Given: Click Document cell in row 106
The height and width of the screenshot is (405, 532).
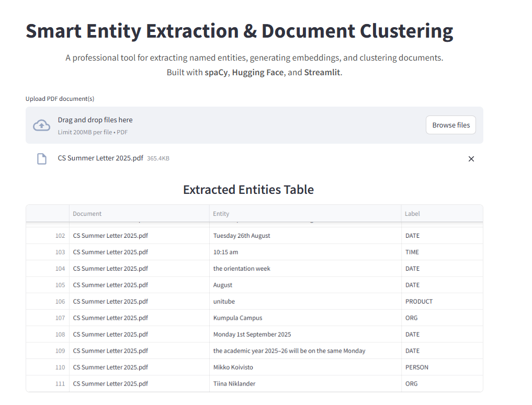Looking at the screenshot, I should point(139,302).
